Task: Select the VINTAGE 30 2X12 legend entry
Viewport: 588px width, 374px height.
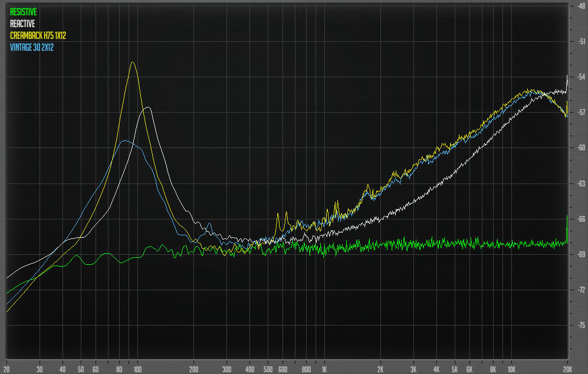Action: click(x=32, y=47)
